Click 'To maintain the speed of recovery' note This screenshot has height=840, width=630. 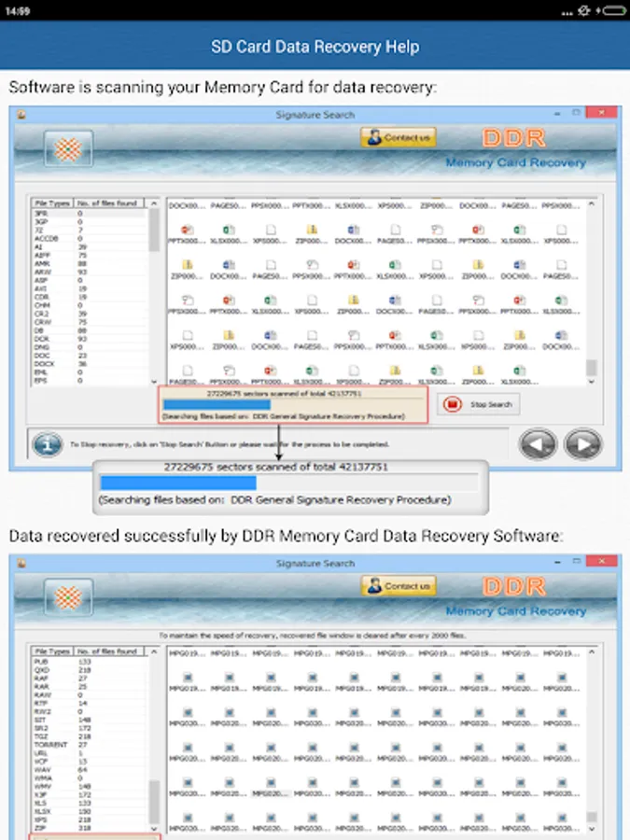click(313, 636)
